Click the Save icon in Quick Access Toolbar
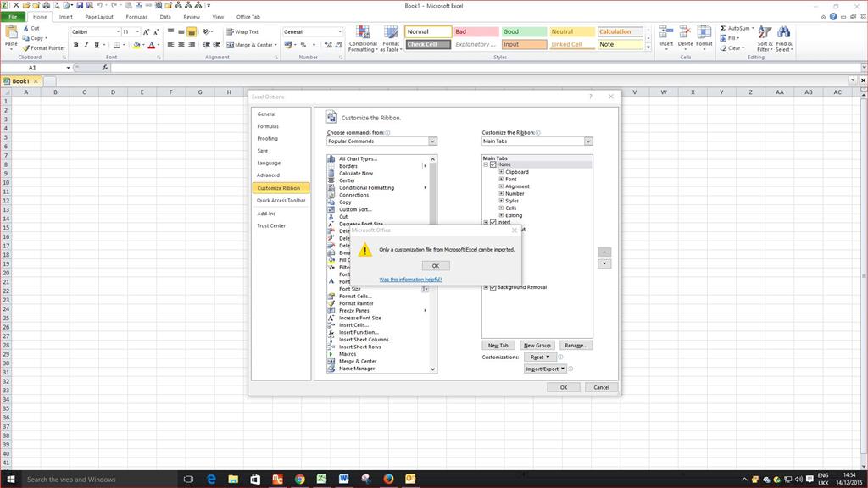Screen dimensions: 868x488 pos(80,6)
